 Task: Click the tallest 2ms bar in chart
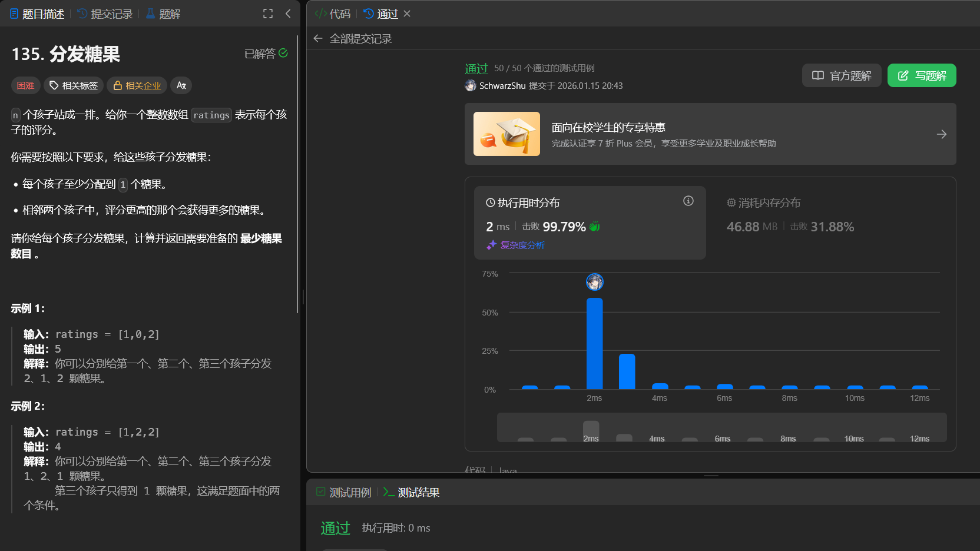[594, 343]
